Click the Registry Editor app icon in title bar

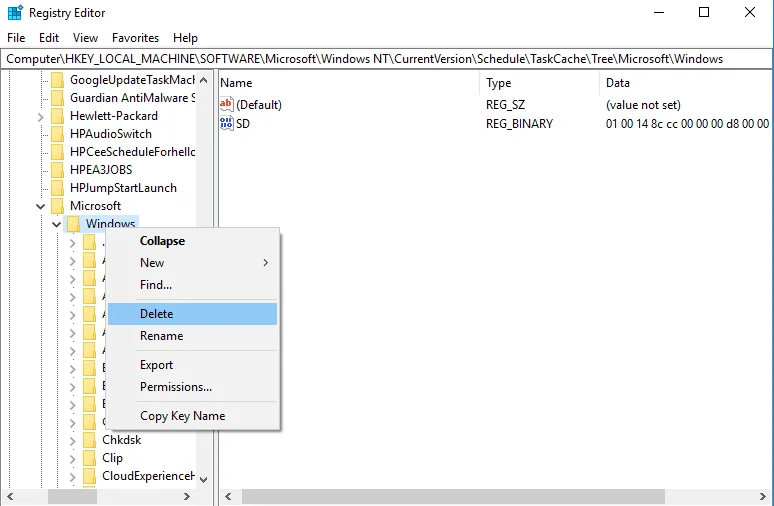click(x=15, y=12)
